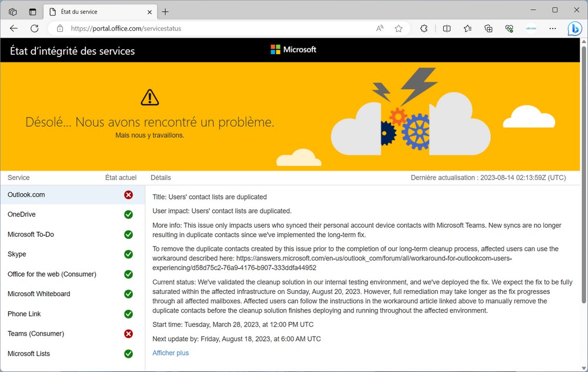Click the Outlook.com red error status icon
This screenshot has height=372, width=588.
tap(128, 194)
